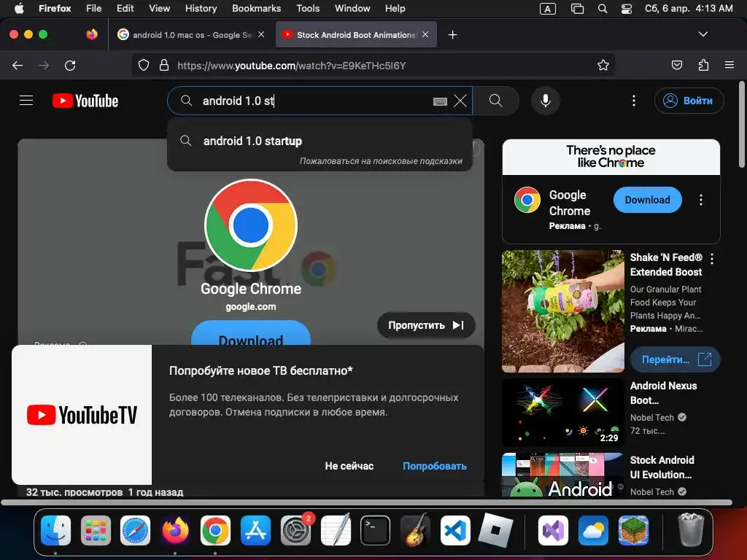Close the Stock Android Boot Animations tab
747x560 pixels.
pos(425,34)
